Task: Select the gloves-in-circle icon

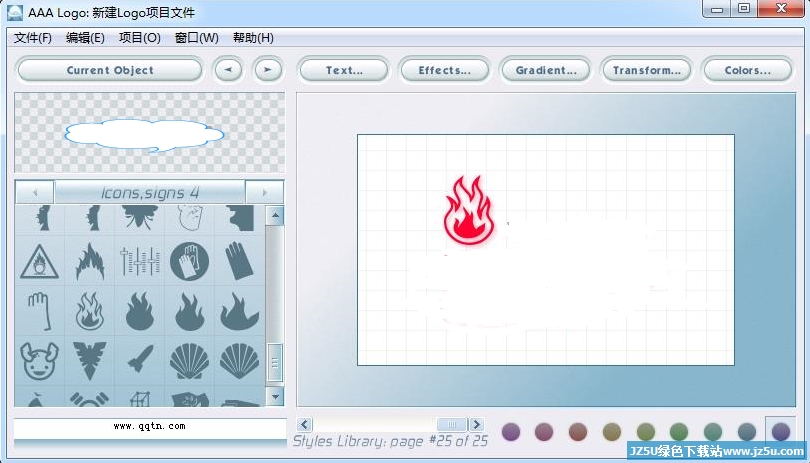Action: (x=190, y=261)
